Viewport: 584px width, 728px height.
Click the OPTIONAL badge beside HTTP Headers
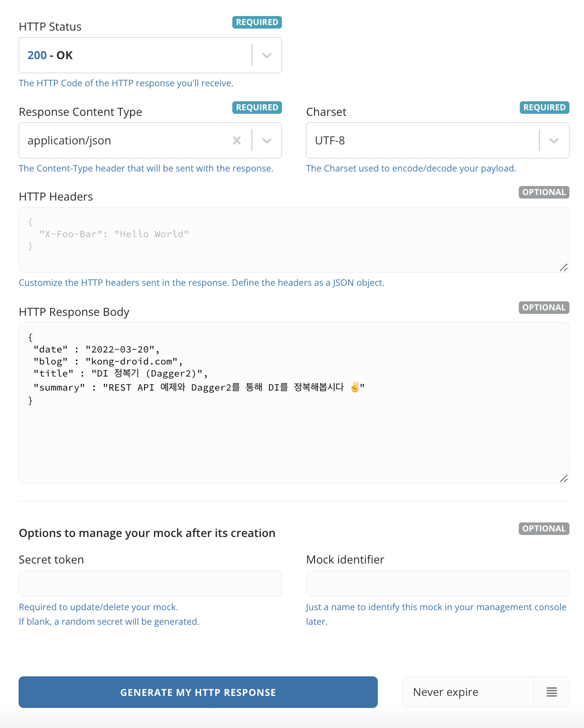[x=544, y=192]
